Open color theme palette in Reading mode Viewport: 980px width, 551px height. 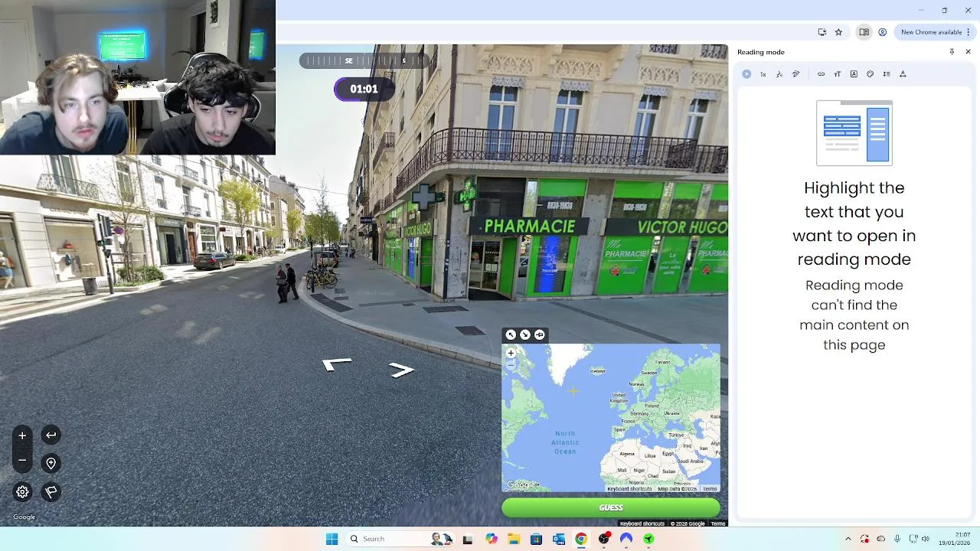(870, 74)
